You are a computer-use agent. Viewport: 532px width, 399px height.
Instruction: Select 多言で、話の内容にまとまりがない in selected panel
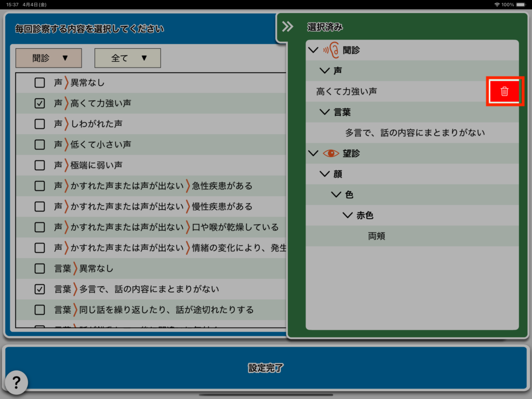(x=415, y=133)
